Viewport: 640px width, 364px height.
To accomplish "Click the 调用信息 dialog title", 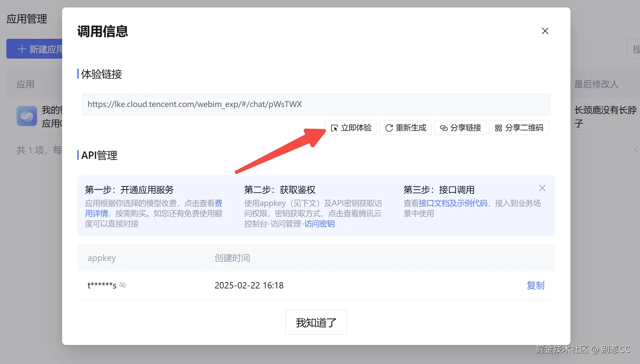I will 103,31.
